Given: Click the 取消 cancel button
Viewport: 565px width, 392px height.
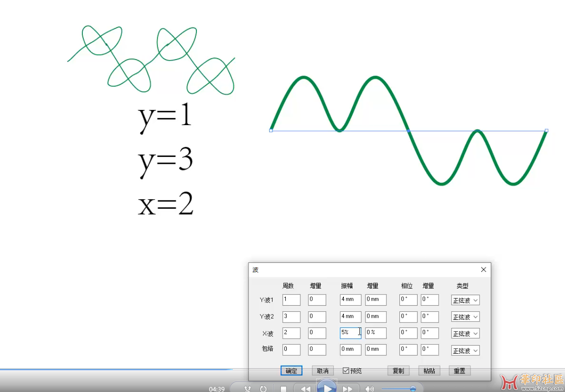Looking at the screenshot, I should pyautogui.click(x=323, y=371).
